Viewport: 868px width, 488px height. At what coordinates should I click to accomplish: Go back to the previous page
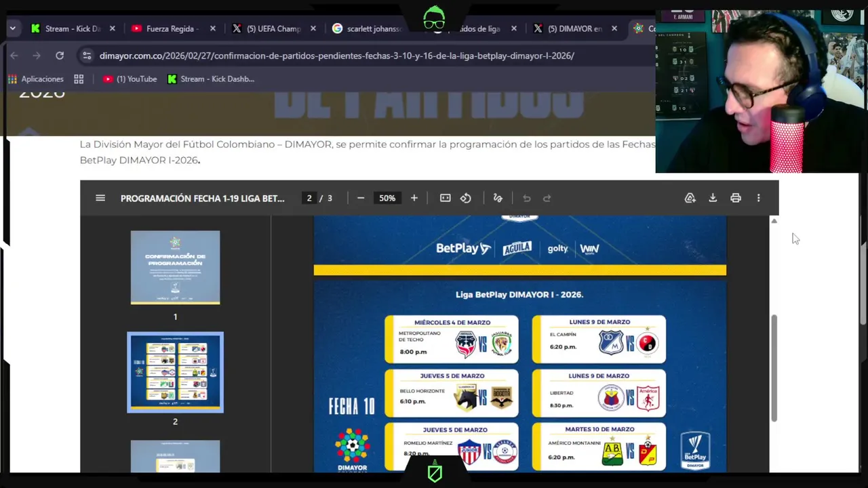14,56
